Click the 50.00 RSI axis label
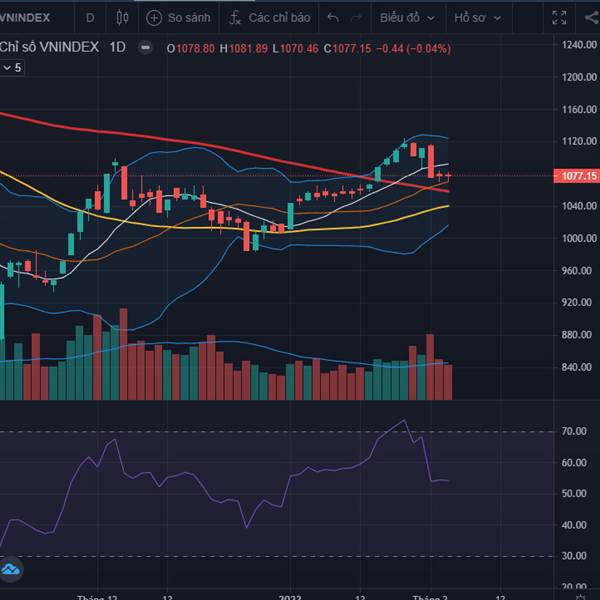 [x=574, y=493]
